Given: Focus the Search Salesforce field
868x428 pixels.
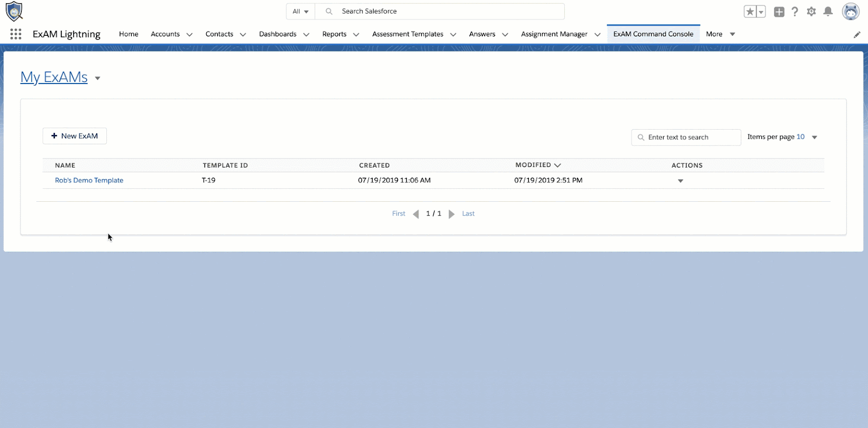Looking at the screenshot, I should point(439,11).
